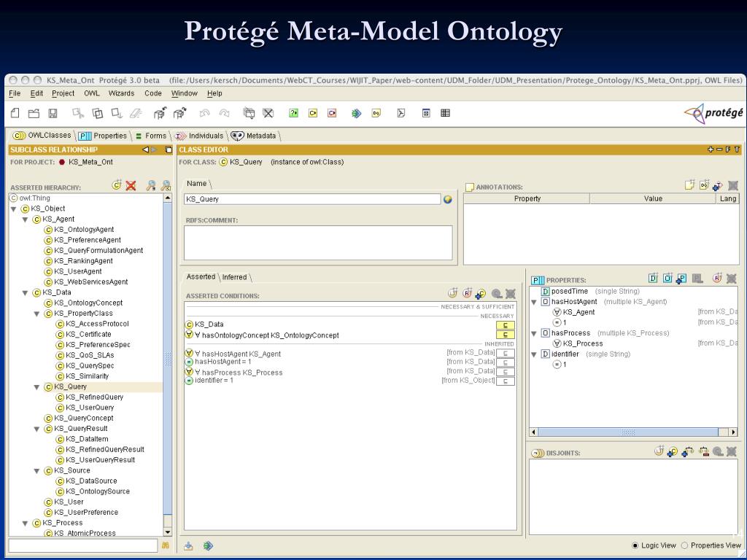Screen dimensions: 747x560
Task: Click the add existing property P icon
Action: (682, 279)
